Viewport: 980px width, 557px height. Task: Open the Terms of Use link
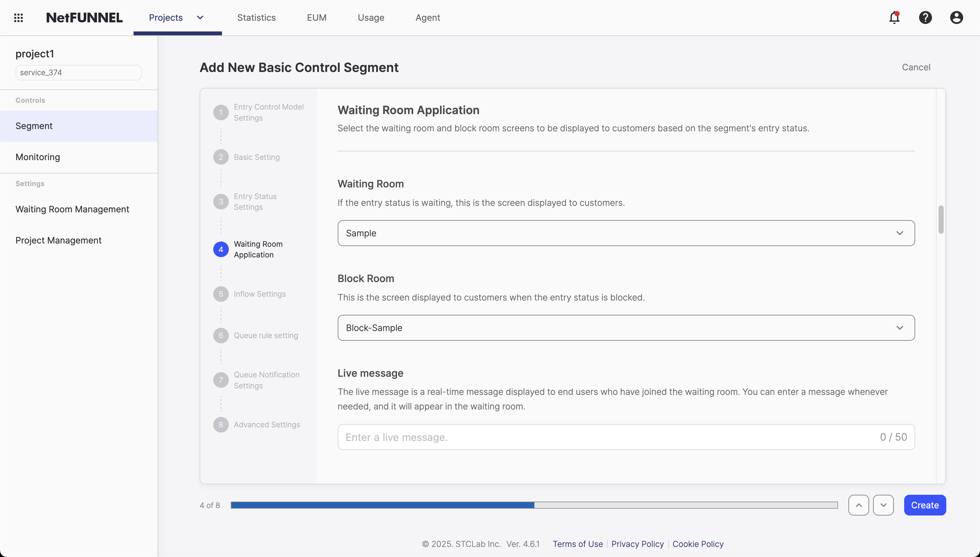[577, 544]
